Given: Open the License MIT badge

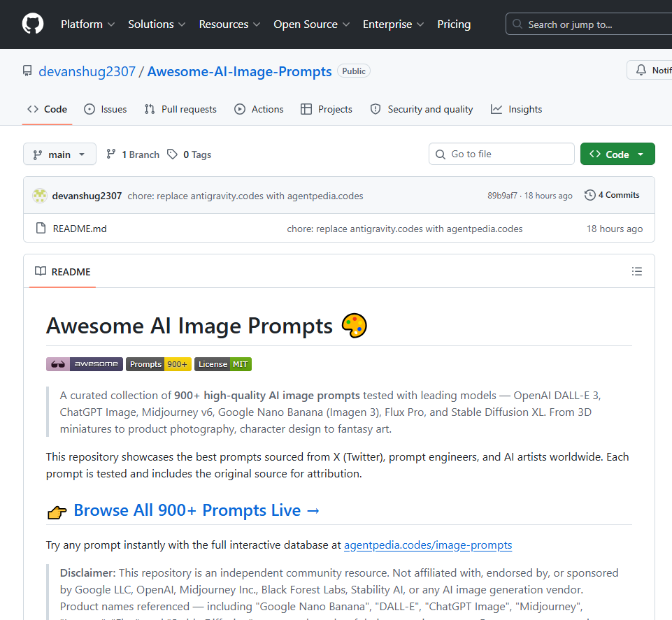Looking at the screenshot, I should (x=223, y=364).
